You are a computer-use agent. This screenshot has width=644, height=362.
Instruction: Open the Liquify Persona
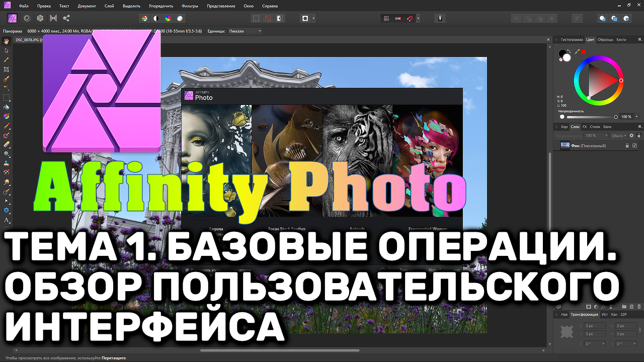coord(27,18)
